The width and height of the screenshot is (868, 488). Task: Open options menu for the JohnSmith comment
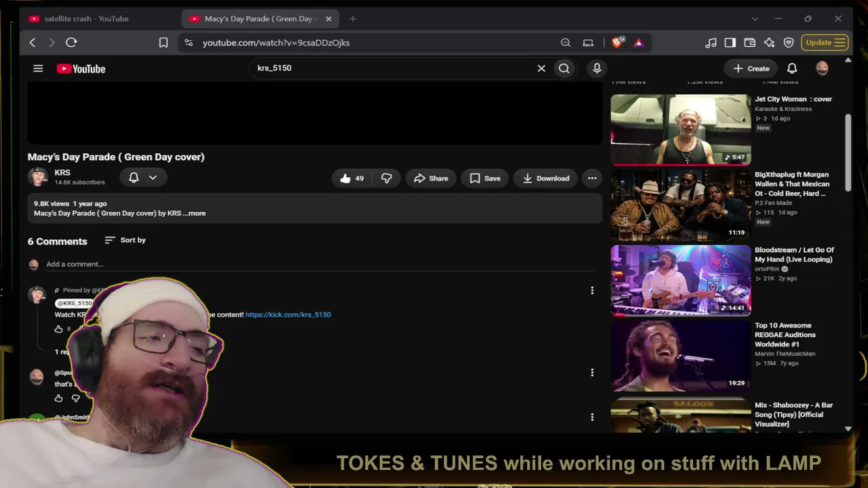(x=592, y=417)
